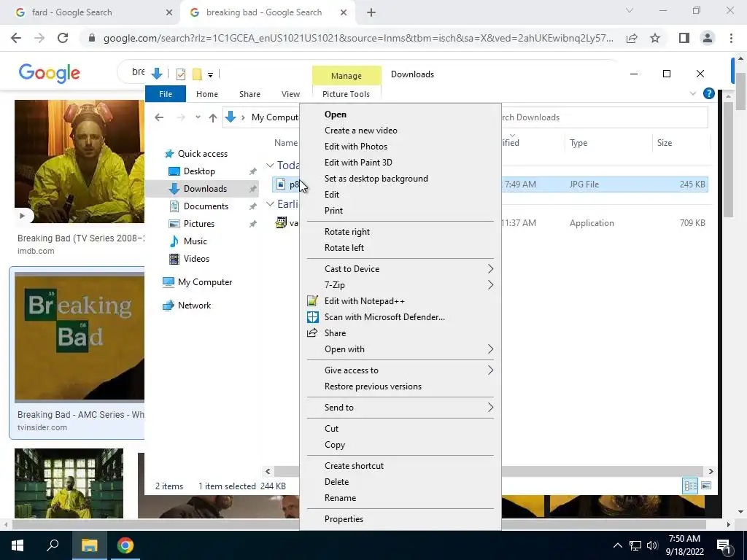Open Chrome three-dot menu
Screen dimensions: 747x560
[731, 38]
